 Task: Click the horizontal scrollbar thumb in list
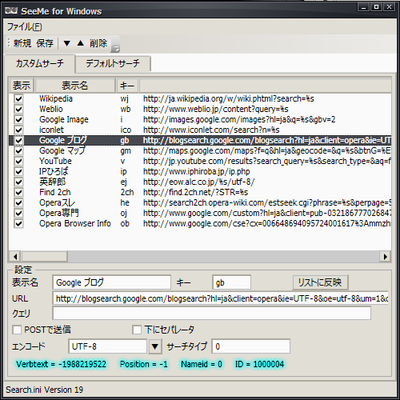[x=44, y=256]
